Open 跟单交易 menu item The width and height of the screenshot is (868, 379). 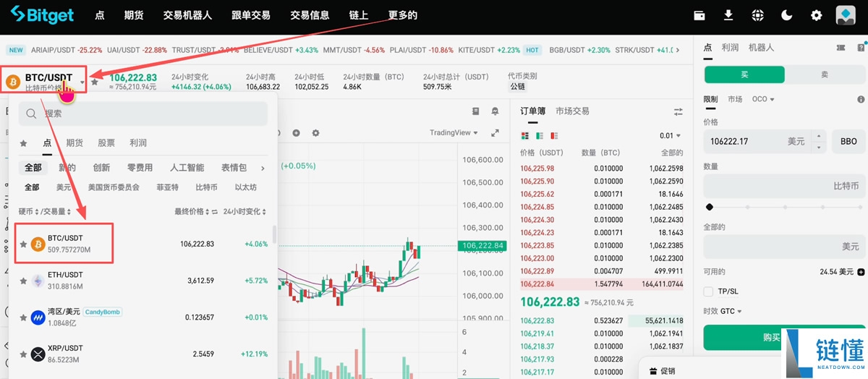pyautogui.click(x=250, y=15)
